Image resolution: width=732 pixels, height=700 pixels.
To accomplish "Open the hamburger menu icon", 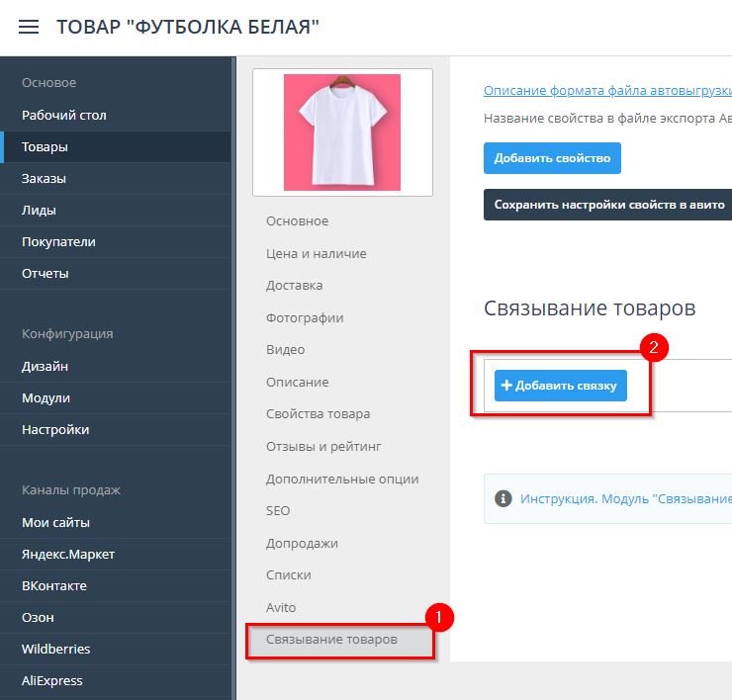I will click(29, 27).
